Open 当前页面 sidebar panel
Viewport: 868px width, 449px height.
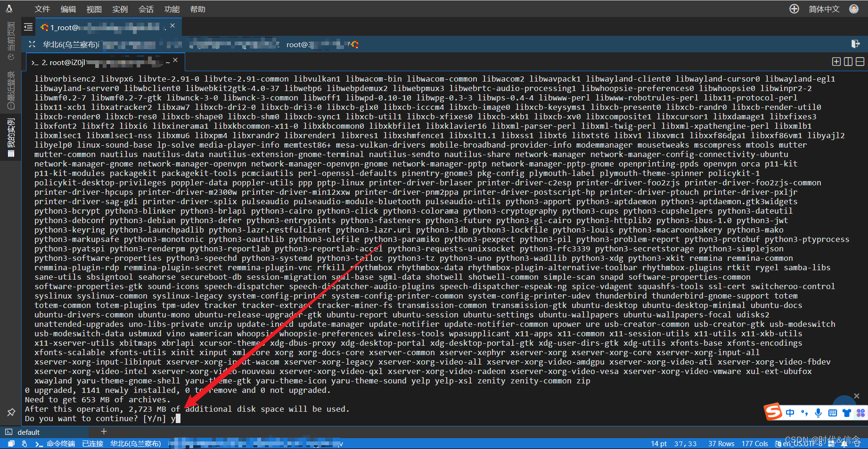[11, 41]
